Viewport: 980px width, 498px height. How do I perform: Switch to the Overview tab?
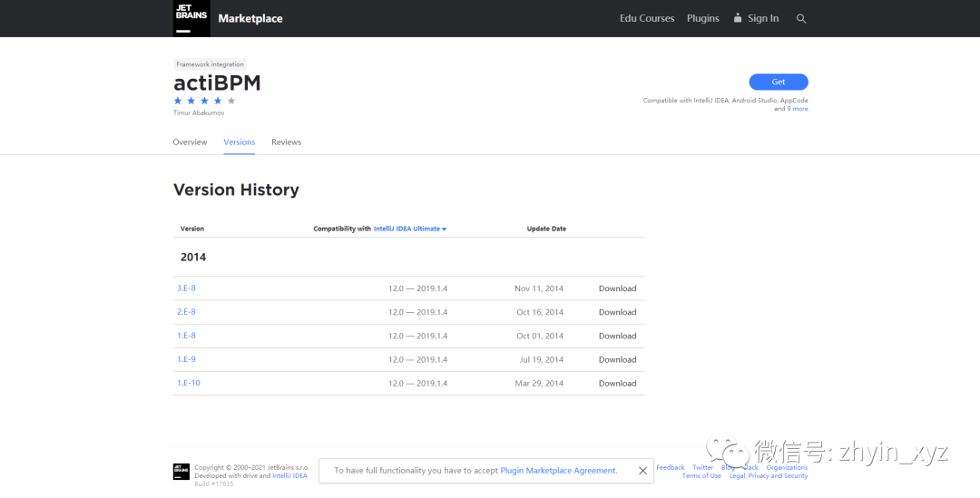point(190,142)
